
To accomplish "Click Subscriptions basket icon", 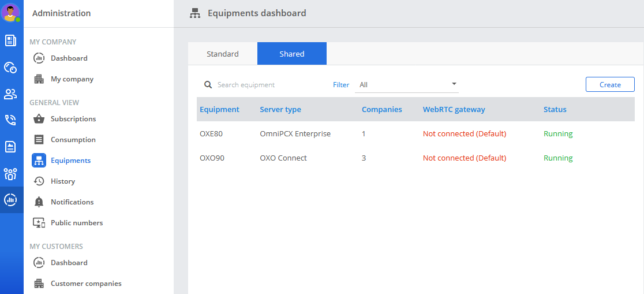I will tap(39, 119).
